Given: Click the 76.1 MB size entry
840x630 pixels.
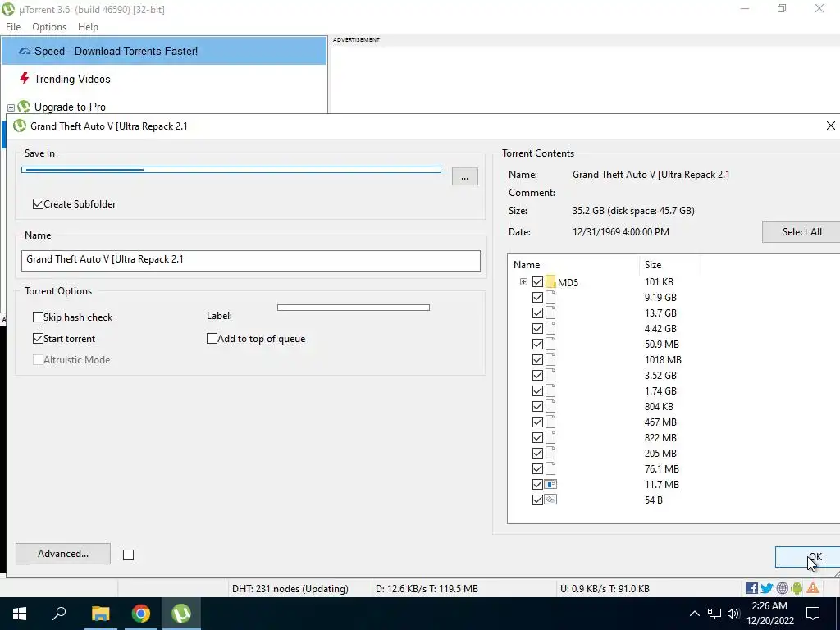Looking at the screenshot, I should click(662, 468).
